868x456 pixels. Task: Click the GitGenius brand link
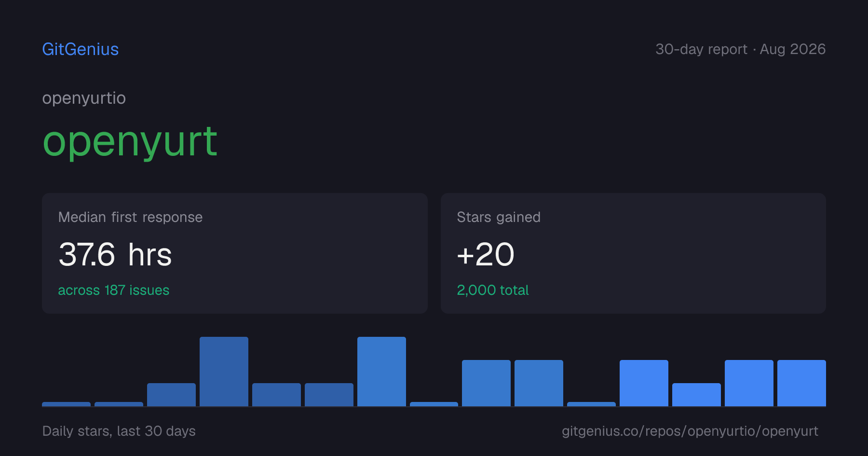(x=81, y=49)
